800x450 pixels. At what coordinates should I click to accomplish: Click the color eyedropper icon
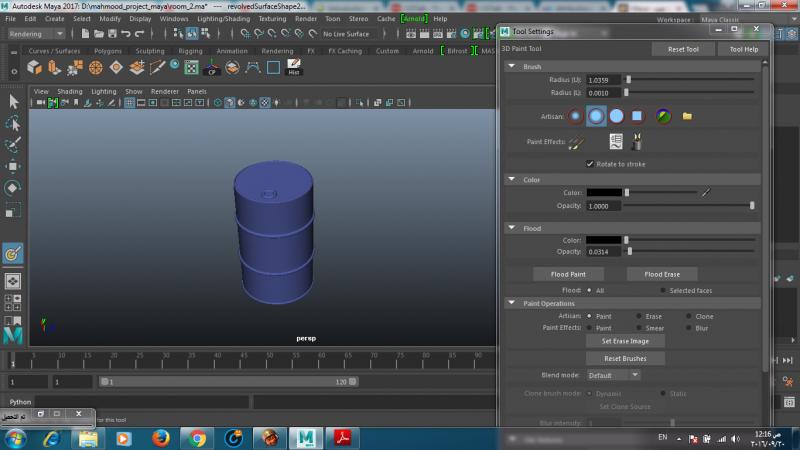pos(706,192)
